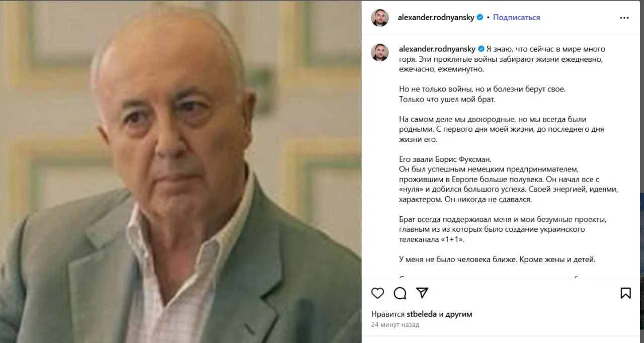Image resolution: width=644 pixels, height=343 pixels.
Task: Open comments via the speech bubble icon
Action: pyautogui.click(x=400, y=293)
